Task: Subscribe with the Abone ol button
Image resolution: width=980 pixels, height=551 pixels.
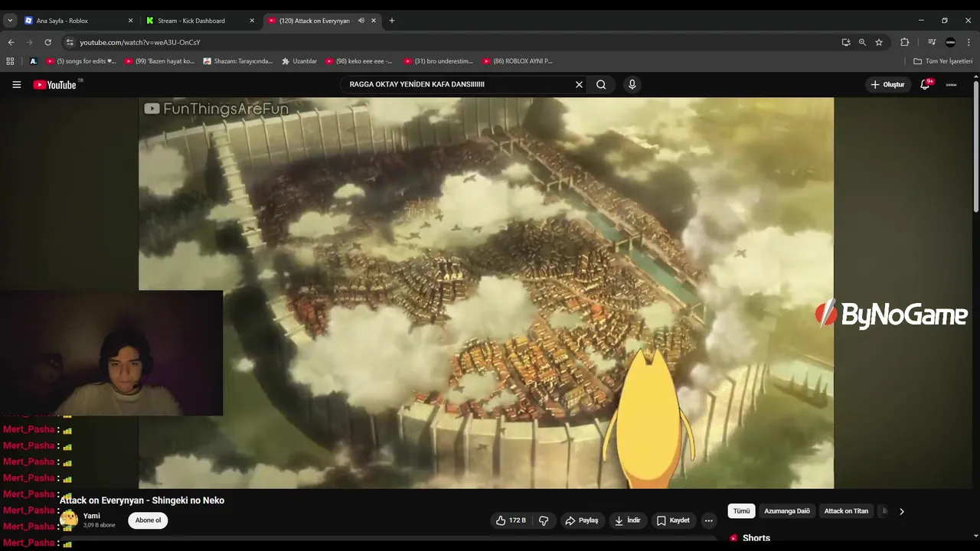Action: (148, 520)
